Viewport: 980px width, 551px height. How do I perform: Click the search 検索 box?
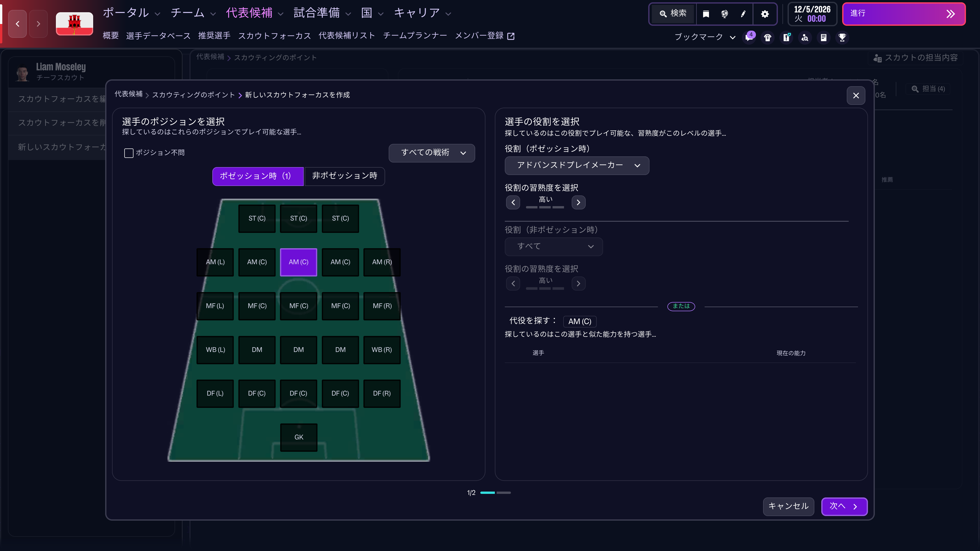pyautogui.click(x=673, y=14)
